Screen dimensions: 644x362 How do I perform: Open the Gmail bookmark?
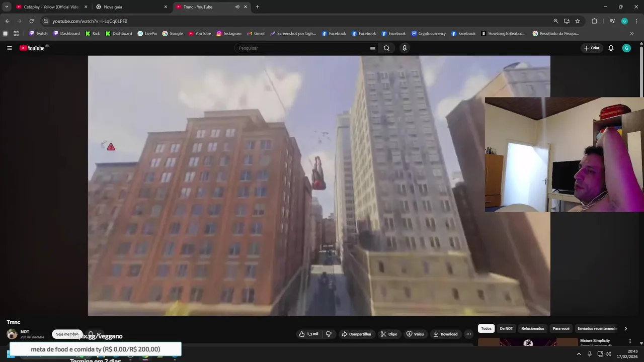tap(256, 34)
